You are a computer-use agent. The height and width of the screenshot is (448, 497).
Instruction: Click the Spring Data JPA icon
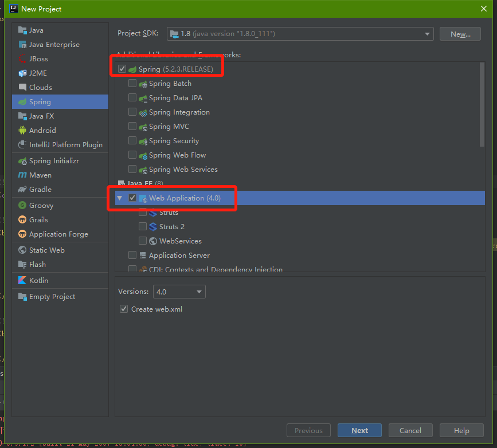143,99
